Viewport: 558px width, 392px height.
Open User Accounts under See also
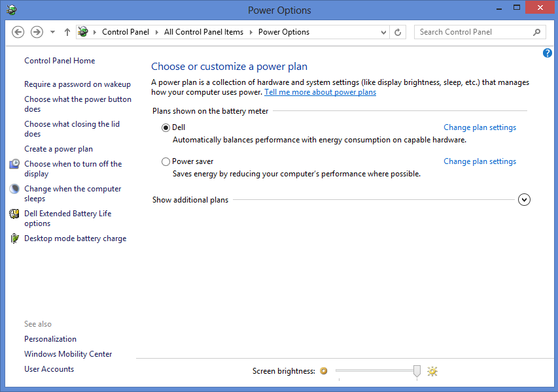(x=49, y=369)
